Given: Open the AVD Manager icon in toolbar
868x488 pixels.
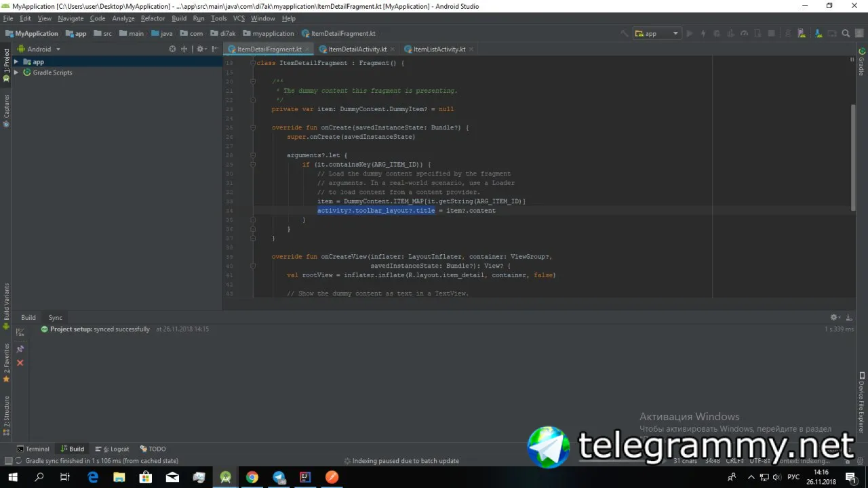Looking at the screenshot, I should 800,33.
